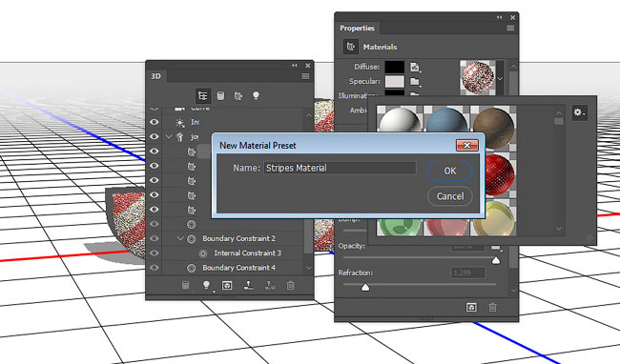The height and width of the screenshot is (364, 620).
Task: Click the current material preview thumbnail
Action: point(478,78)
